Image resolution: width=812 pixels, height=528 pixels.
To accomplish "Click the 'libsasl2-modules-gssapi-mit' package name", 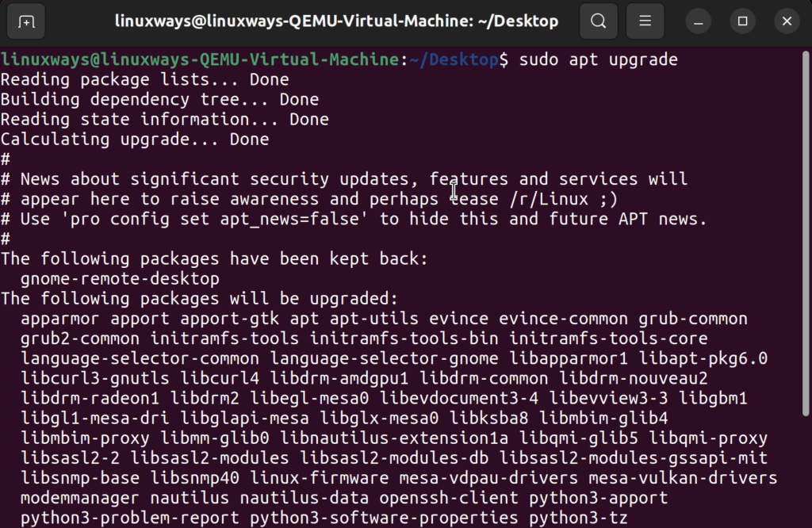I will point(634,458).
